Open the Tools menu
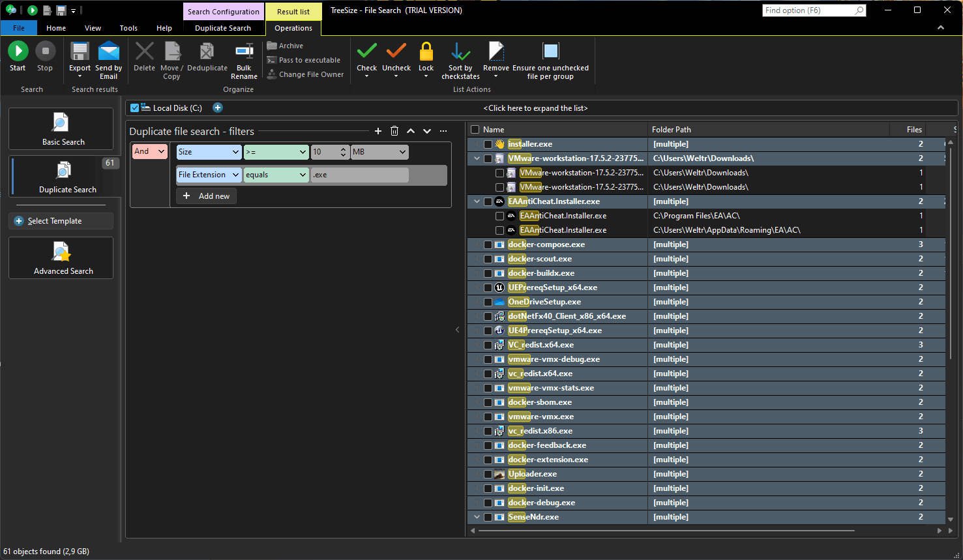This screenshot has height=560, width=963. click(128, 28)
